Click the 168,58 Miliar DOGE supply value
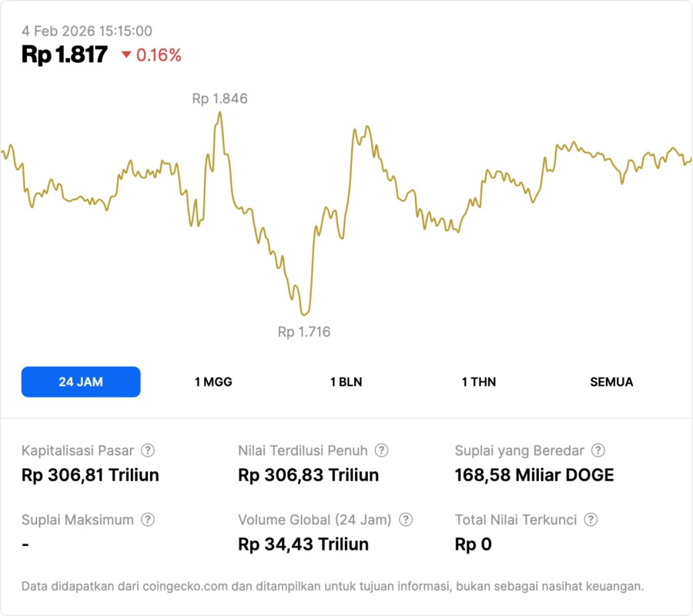Screen dimensions: 693x616 [534, 475]
